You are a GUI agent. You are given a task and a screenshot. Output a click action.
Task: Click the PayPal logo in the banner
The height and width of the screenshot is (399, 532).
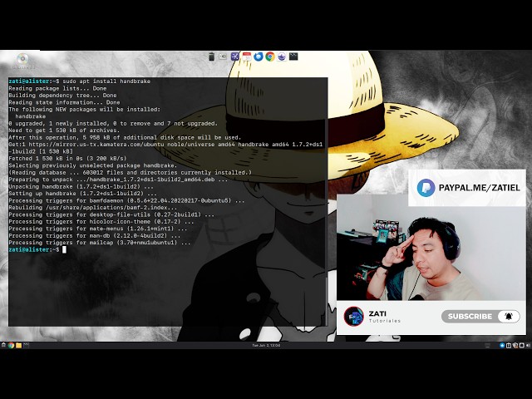426,188
